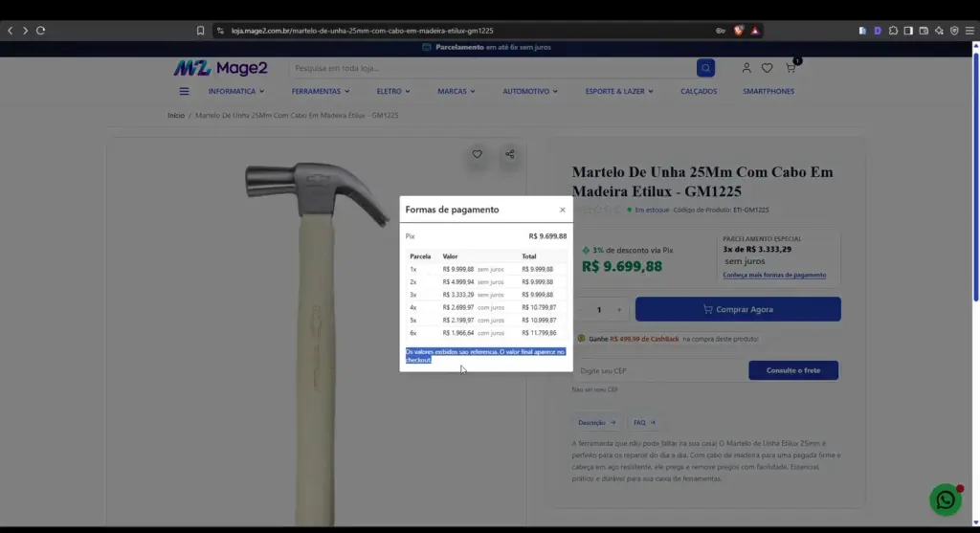The image size is (980, 533).
Task: Open the SMARTPHONES category
Action: pos(768,91)
